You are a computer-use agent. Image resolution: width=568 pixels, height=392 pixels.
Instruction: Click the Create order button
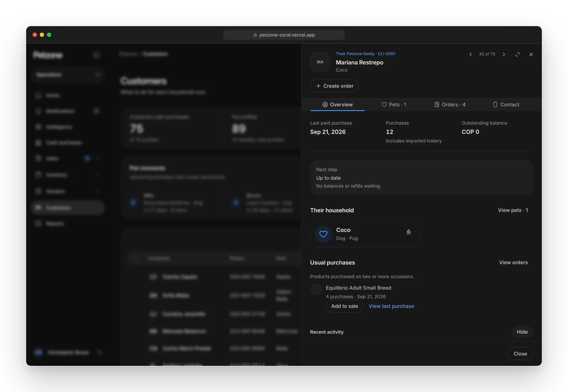click(x=334, y=86)
